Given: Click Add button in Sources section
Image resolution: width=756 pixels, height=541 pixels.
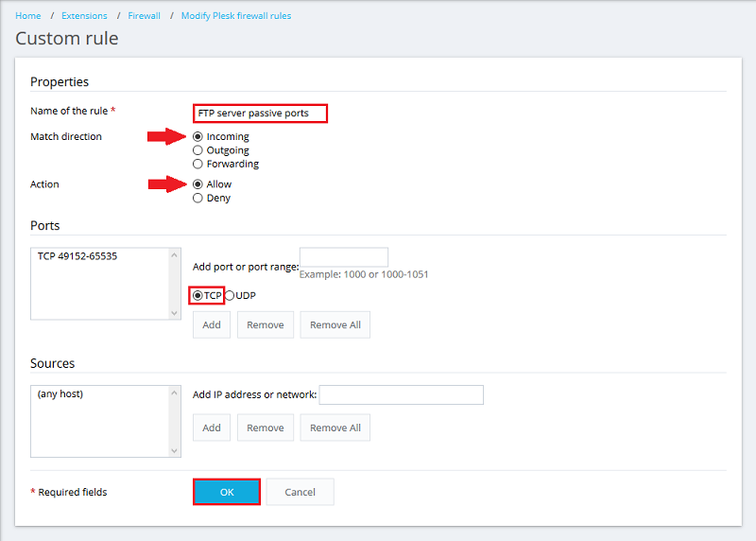Looking at the screenshot, I should tap(212, 428).
